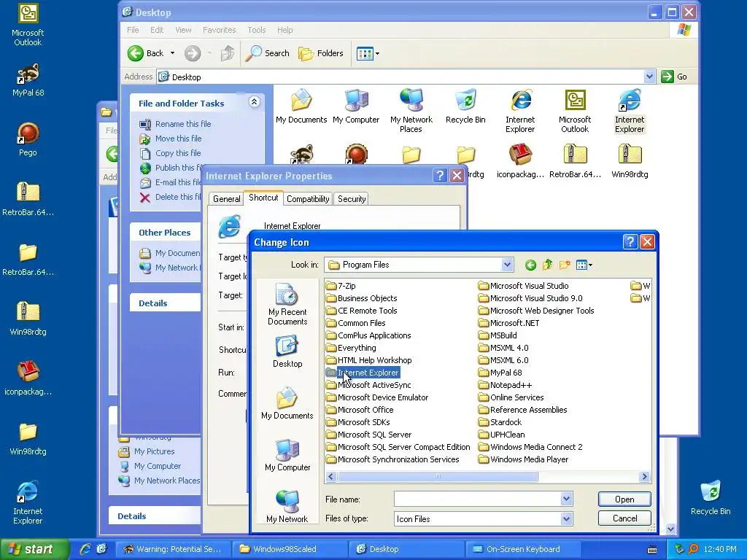Click Search in Desktop window toolbar

[x=268, y=53]
